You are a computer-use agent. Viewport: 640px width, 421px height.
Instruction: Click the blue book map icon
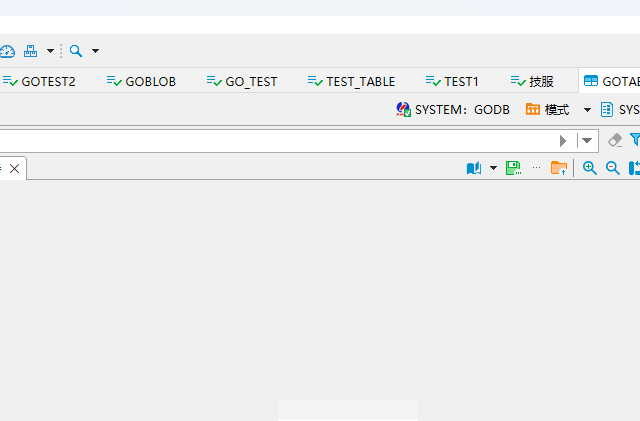474,168
